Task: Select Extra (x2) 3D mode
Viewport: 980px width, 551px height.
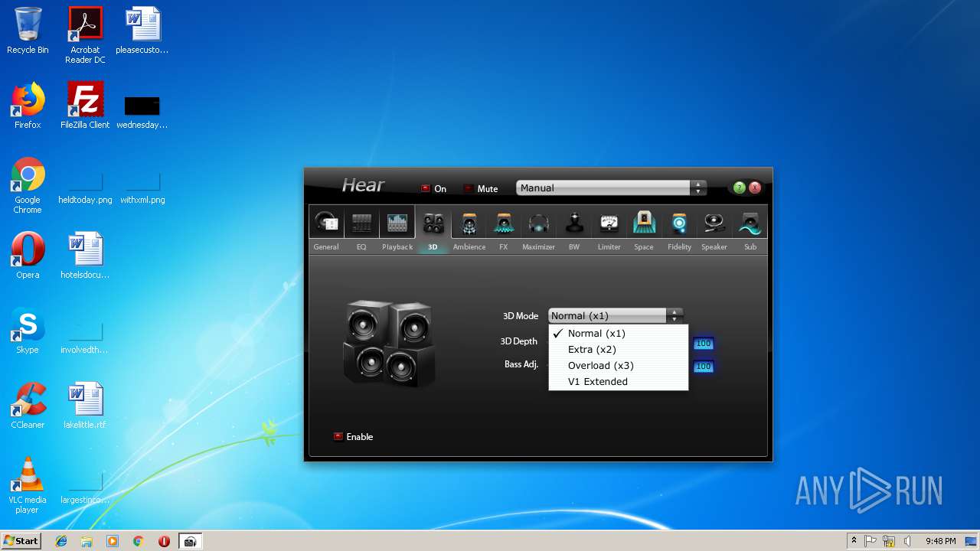Action: (619, 350)
